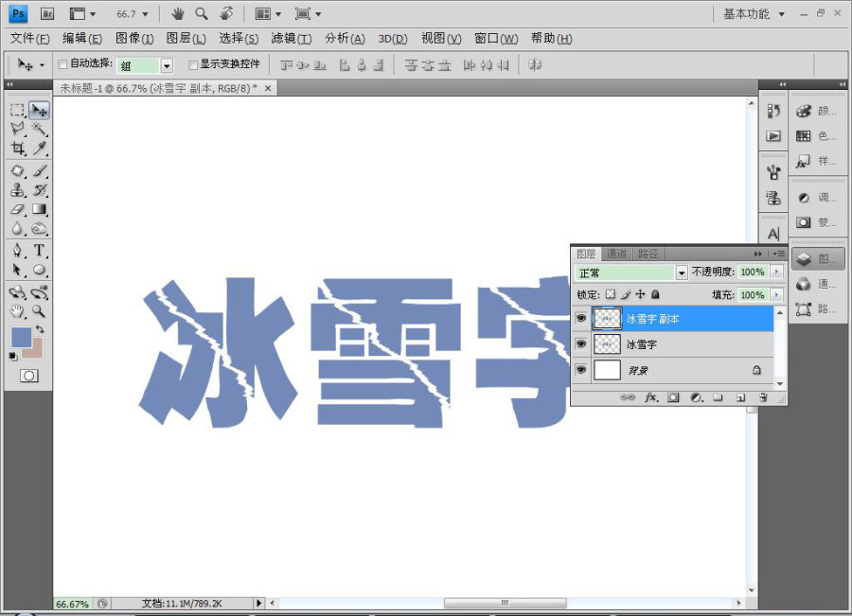This screenshot has height=616, width=852.
Task: Pick the Magic Wand tool
Action: (x=39, y=129)
